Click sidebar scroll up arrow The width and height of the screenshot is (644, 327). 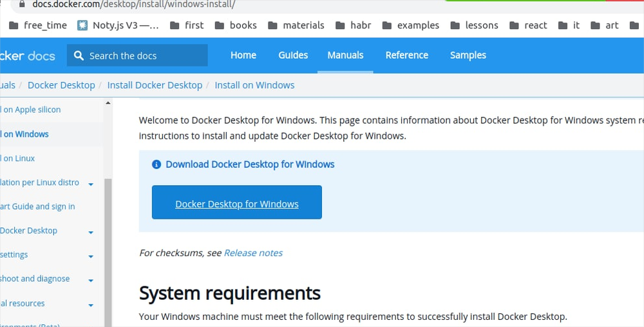(x=108, y=103)
